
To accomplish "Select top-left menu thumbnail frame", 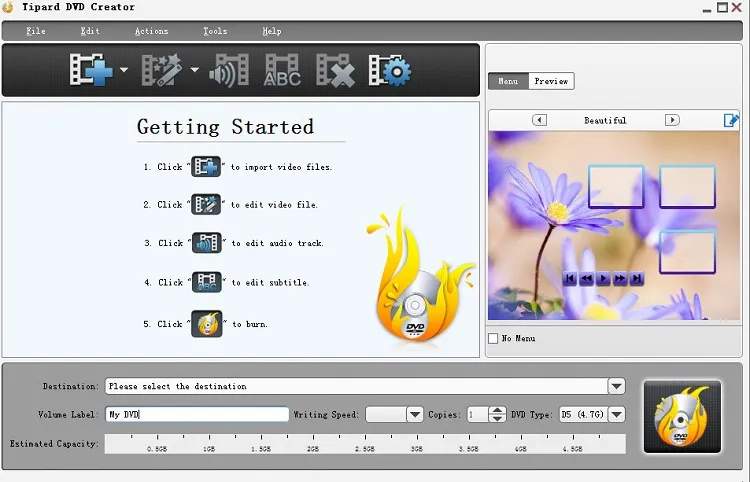I will pos(616,186).
